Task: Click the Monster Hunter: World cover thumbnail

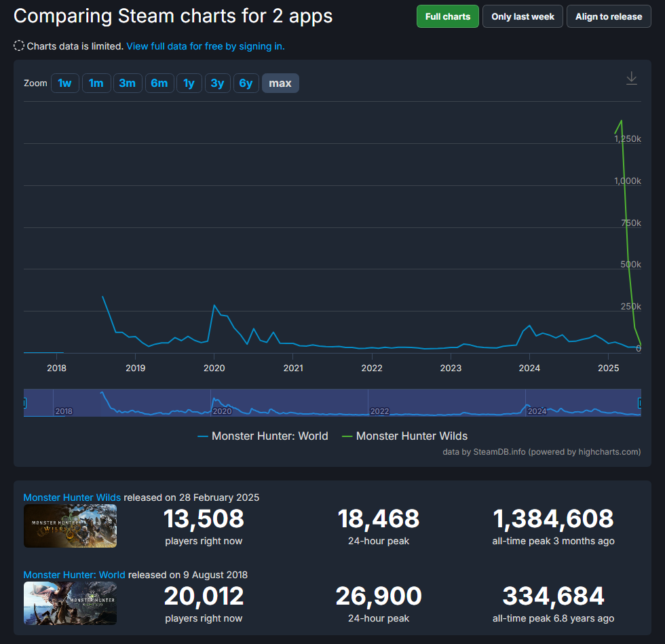Action: point(70,603)
